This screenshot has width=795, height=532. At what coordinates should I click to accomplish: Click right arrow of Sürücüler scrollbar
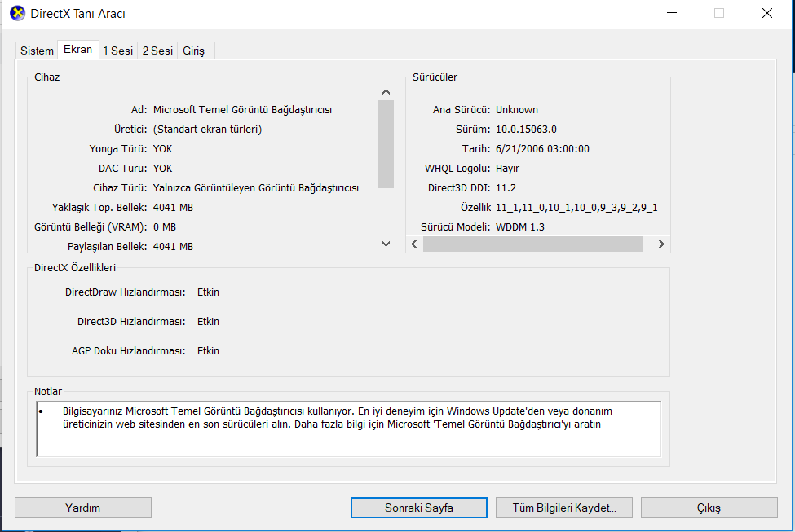point(661,244)
